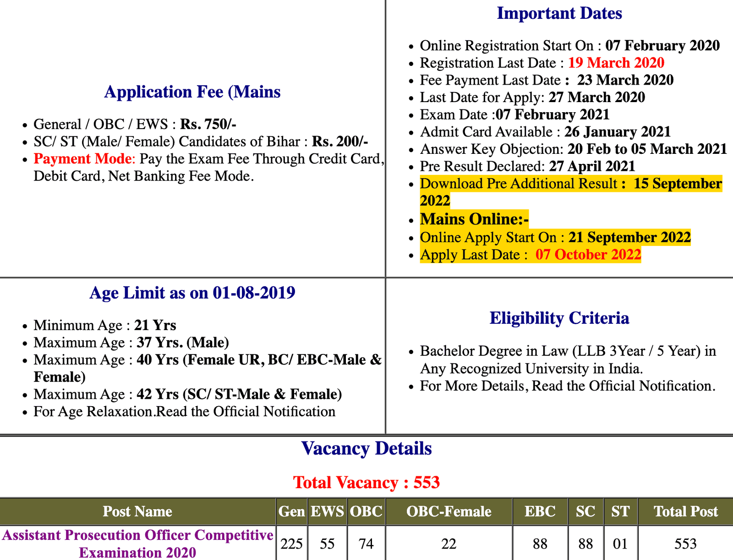Click the Total Vacancy : 553 text
The height and width of the screenshot is (560, 733).
pyautogui.click(x=366, y=482)
